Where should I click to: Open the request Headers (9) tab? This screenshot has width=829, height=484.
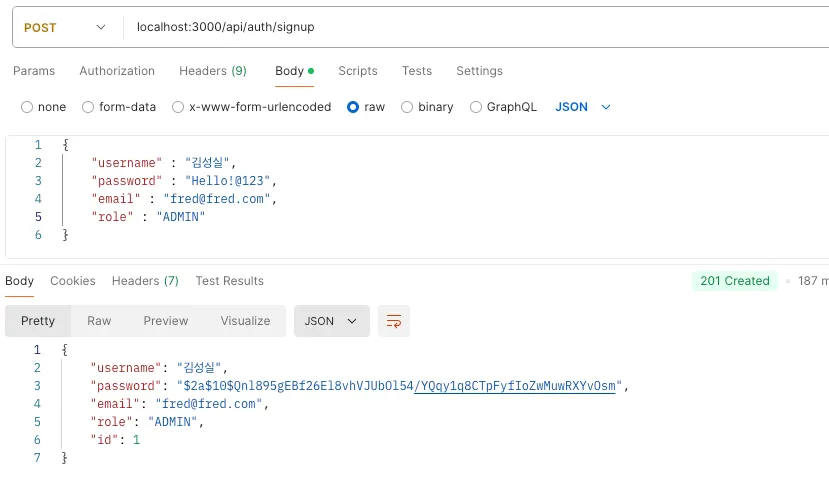tap(213, 71)
